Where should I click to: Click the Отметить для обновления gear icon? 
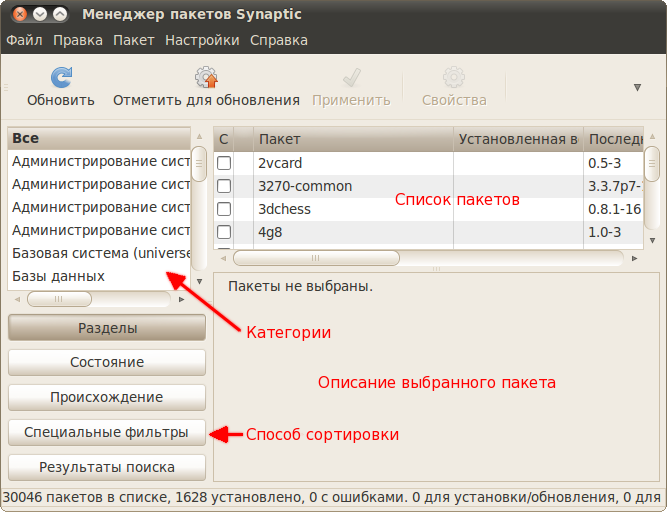point(206,77)
